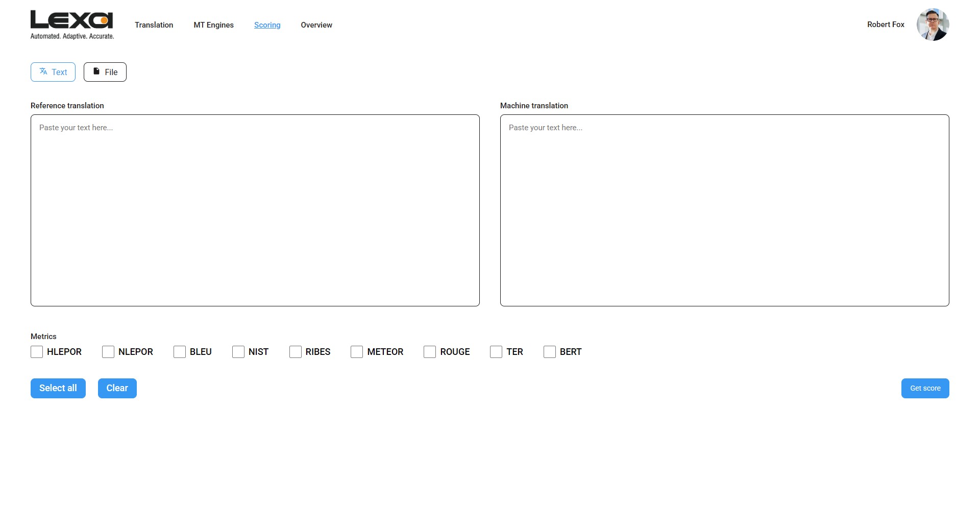Tick the NLEPOR checkbox
980x527 pixels.
pyautogui.click(x=108, y=352)
